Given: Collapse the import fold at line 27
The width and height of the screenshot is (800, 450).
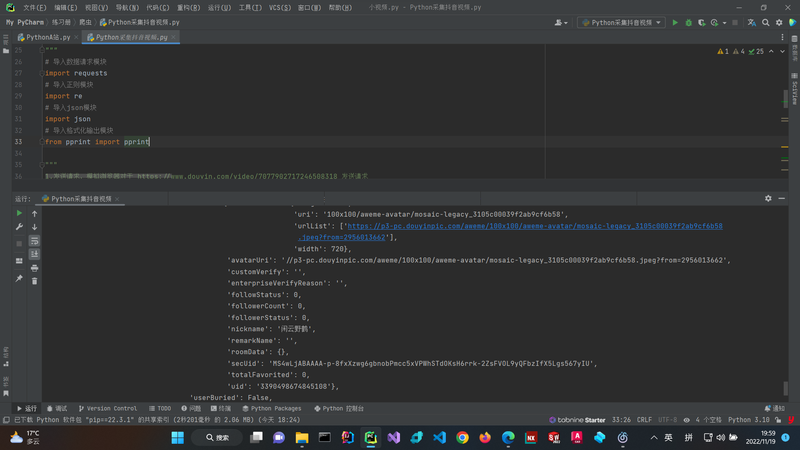Looking at the screenshot, I should [x=42, y=73].
